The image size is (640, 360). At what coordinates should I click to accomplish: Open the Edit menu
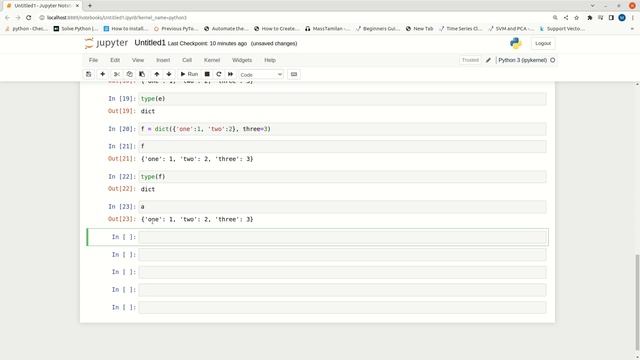point(115,60)
